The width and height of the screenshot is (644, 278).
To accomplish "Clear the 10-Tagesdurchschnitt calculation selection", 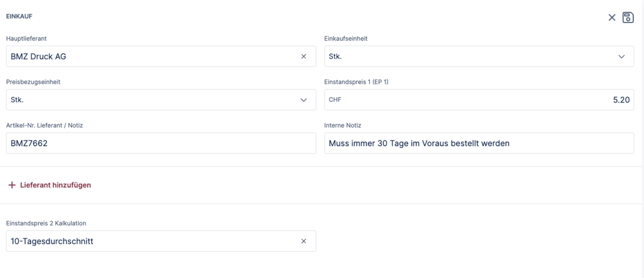I will [x=304, y=241].
